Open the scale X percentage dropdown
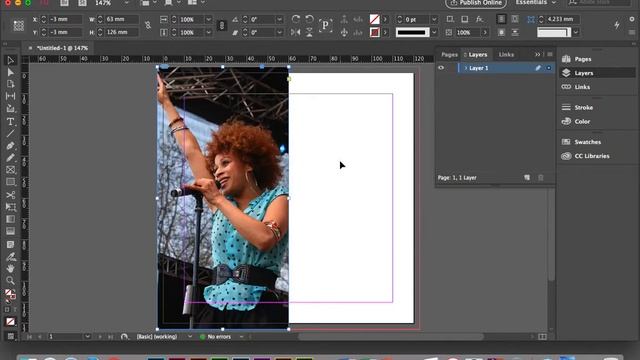640x360 pixels. (x=209, y=19)
